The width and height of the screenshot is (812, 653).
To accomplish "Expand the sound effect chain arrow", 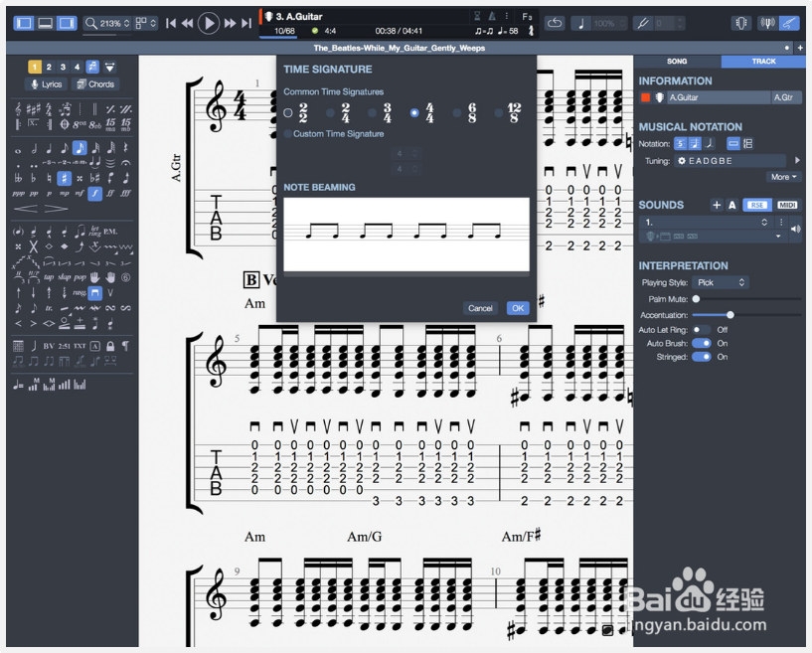I will pos(777,237).
